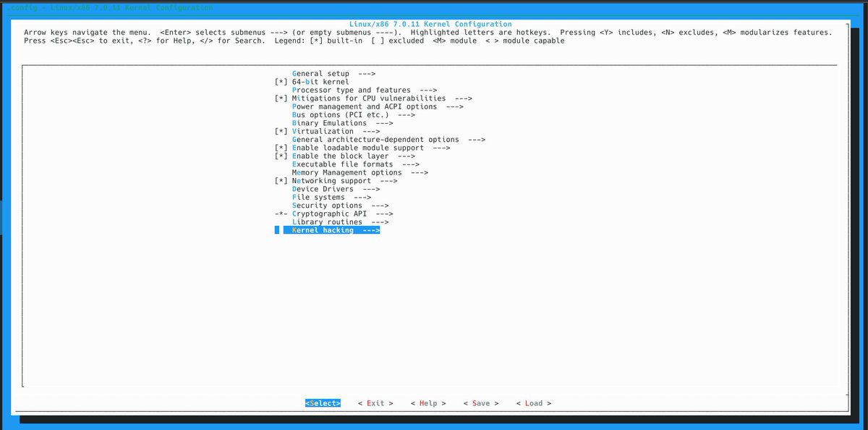Click Mitigations for CPU vulnerabilities label

(369, 98)
